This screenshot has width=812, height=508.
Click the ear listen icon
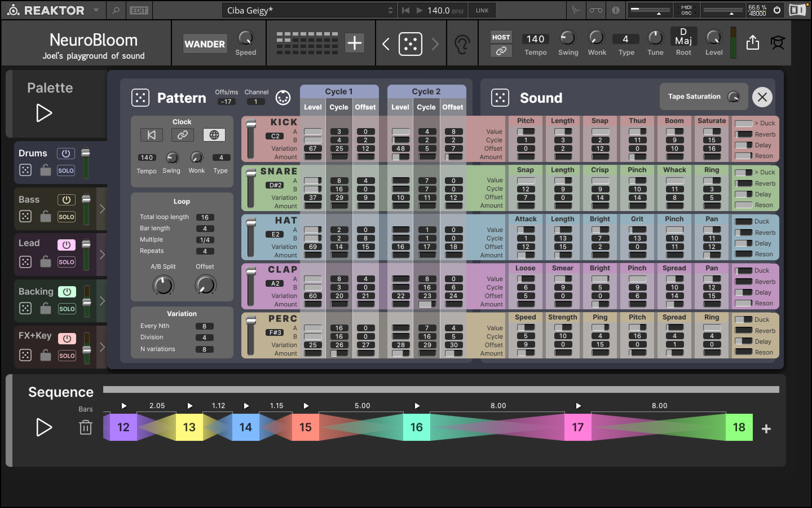tap(462, 44)
